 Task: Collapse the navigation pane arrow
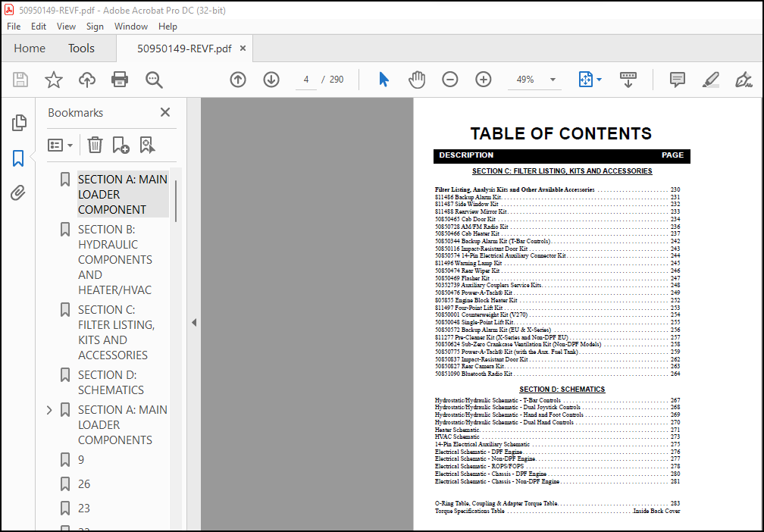coord(194,323)
